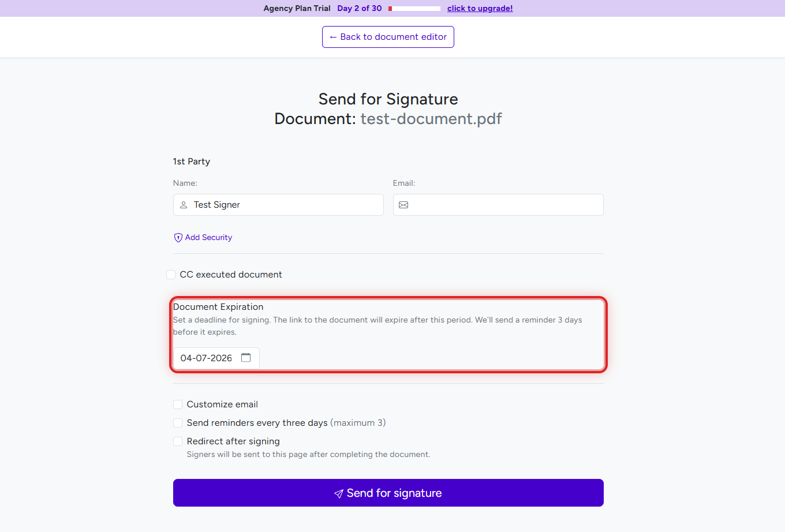Image resolution: width=785 pixels, height=532 pixels.
Task: Select the 04-07-2026 expiration date value
Action: [x=207, y=358]
